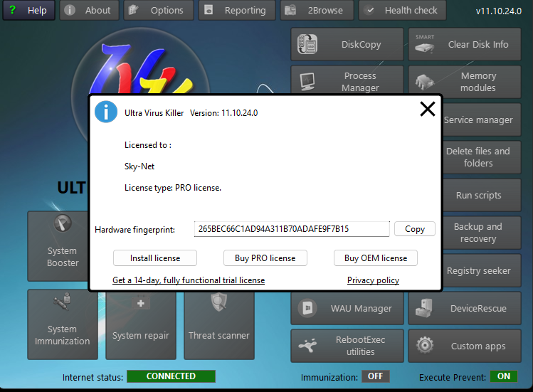
Task: Open the About button
Action: [90, 10]
